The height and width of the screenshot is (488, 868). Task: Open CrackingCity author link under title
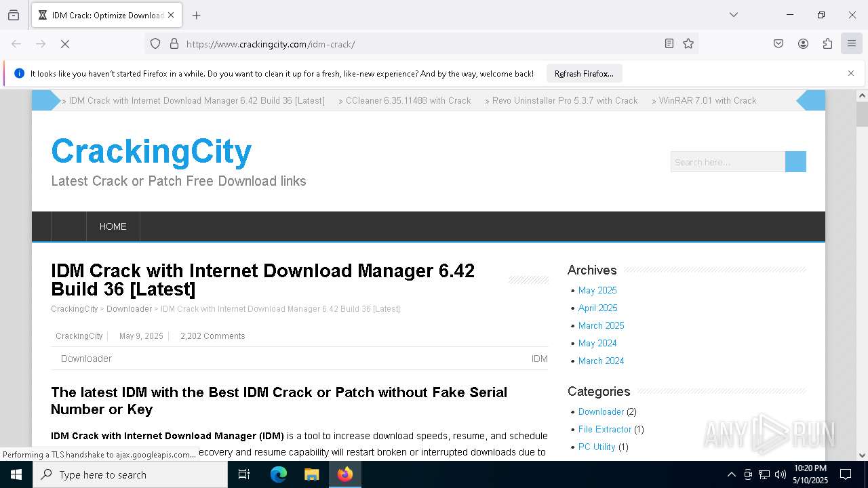point(79,336)
